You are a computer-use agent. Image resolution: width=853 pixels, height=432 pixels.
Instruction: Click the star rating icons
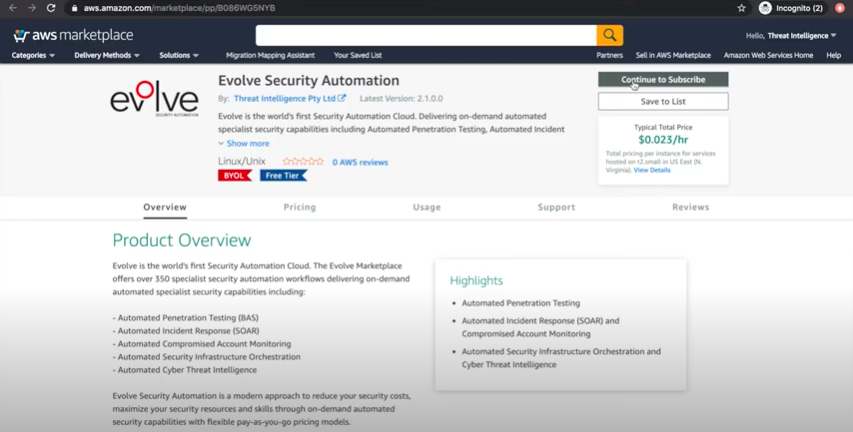tap(303, 162)
